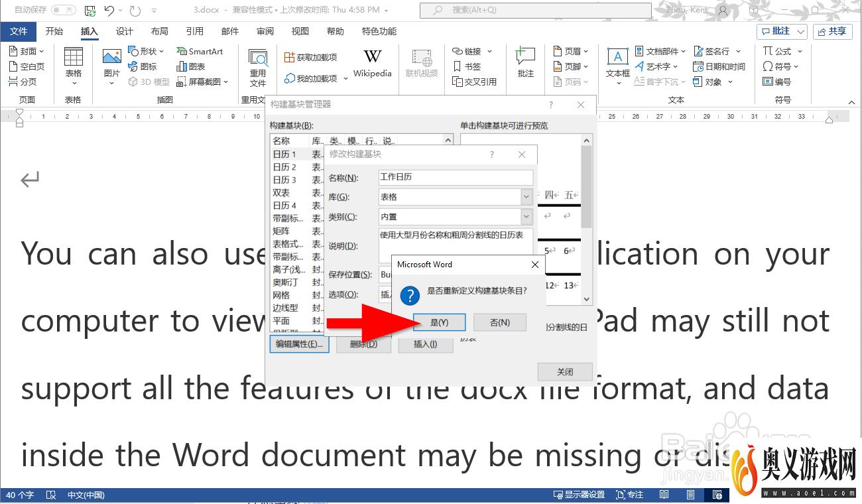Click No (否) in the Microsoft Word prompt
862x504 pixels.
point(500,322)
